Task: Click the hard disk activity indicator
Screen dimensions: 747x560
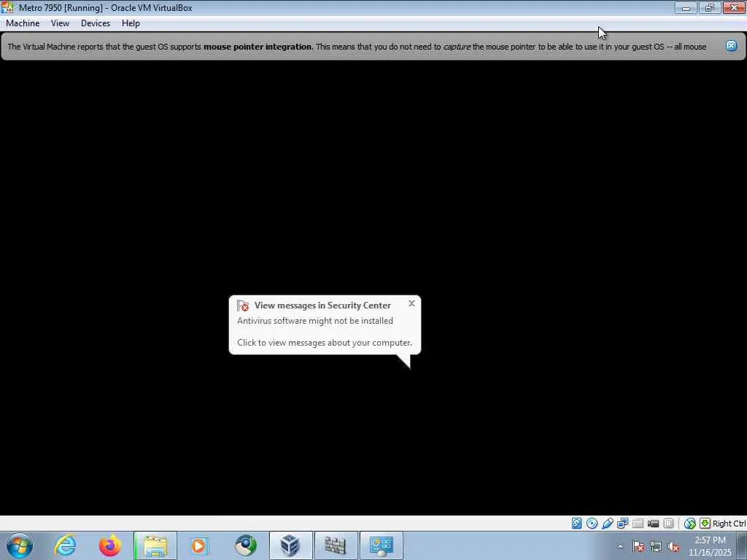Action: pos(576,524)
